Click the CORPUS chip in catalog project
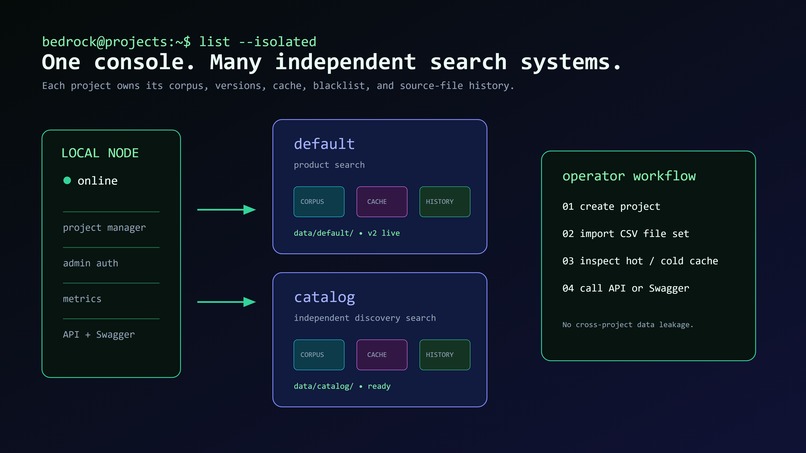The width and height of the screenshot is (806, 453). (x=319, y=355)
